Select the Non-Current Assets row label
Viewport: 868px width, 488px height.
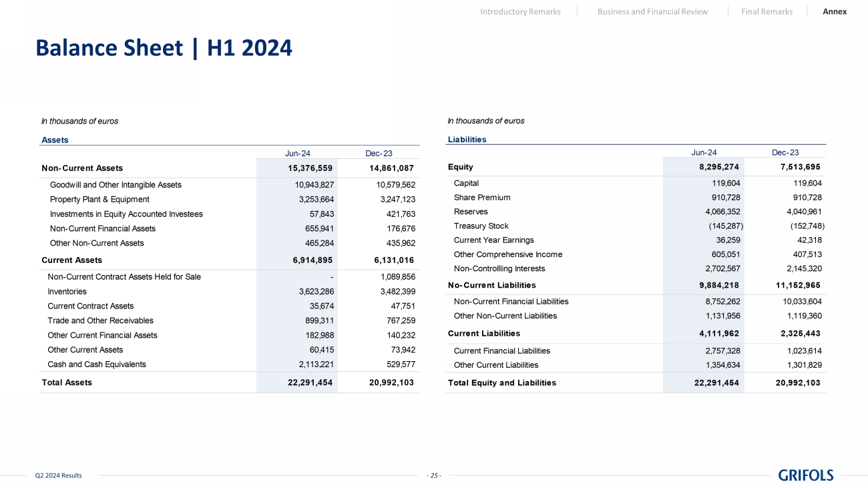[x=82, y=168]
